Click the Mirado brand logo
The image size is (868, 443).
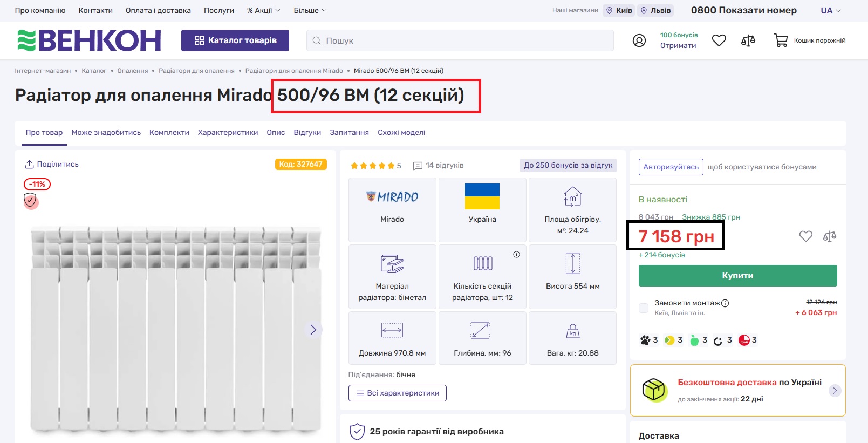[x=392, y=197]
